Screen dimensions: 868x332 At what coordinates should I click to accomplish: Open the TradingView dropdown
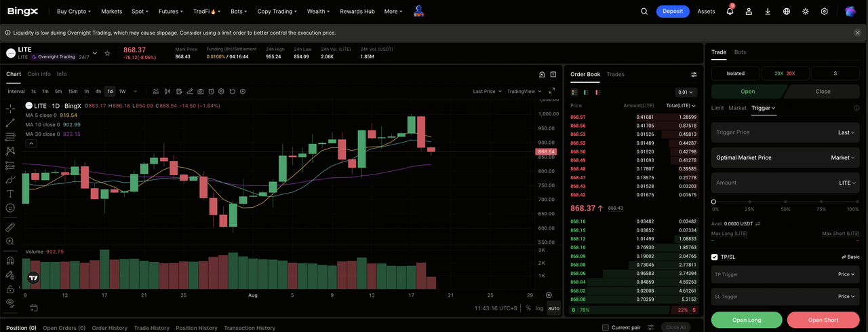click(x=525, y=91)
